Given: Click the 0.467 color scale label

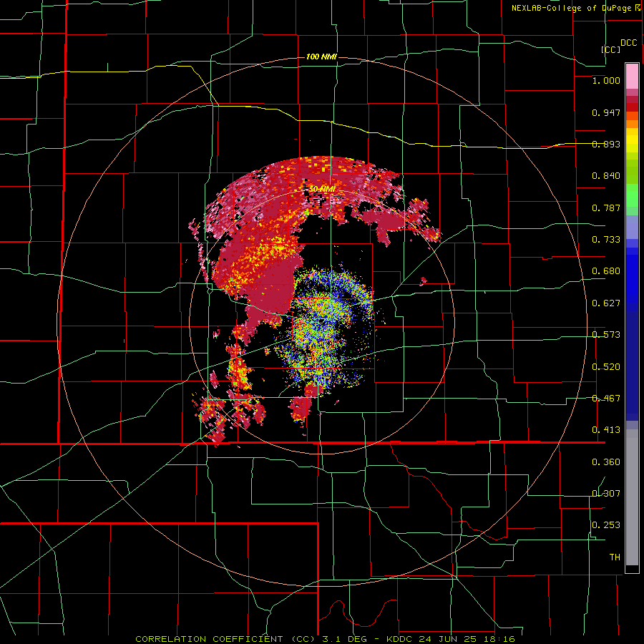Looking at the screenshot, I should pos(606,399).
